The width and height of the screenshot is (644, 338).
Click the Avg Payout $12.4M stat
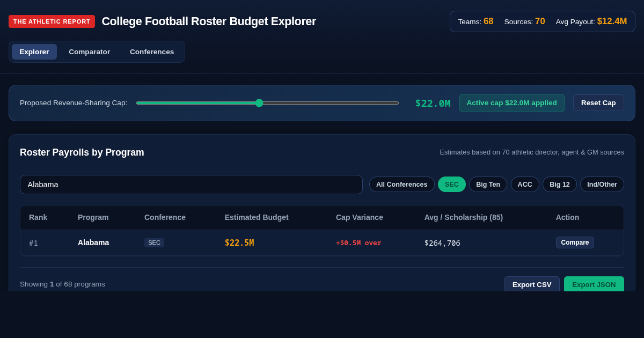(x=591, y=21)
